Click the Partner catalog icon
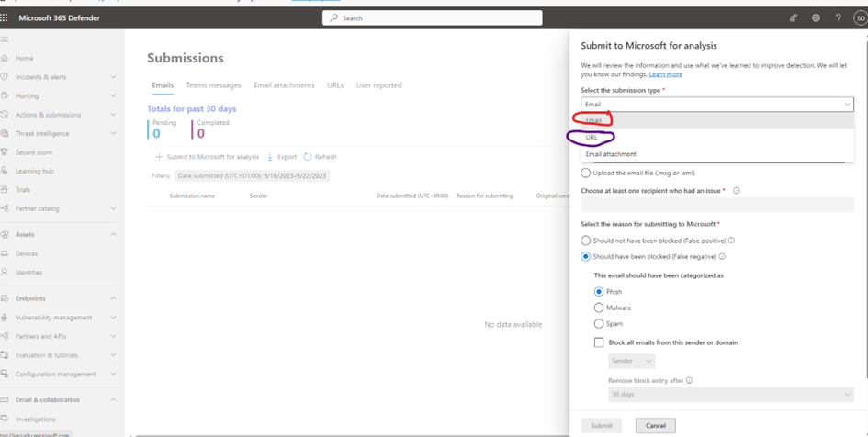Image resolution: width=868 pixels, height=437 pixels. pos(5,208)
